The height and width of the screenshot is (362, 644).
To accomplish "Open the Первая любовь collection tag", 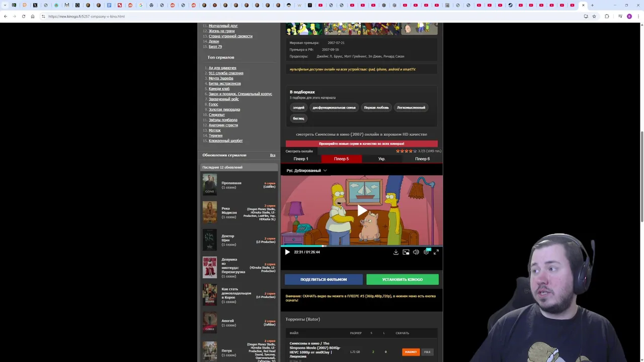I will point(376,108).
